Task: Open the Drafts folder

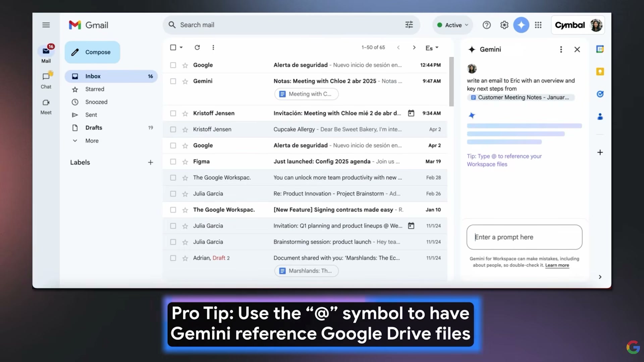Action: tap(111, 128)
